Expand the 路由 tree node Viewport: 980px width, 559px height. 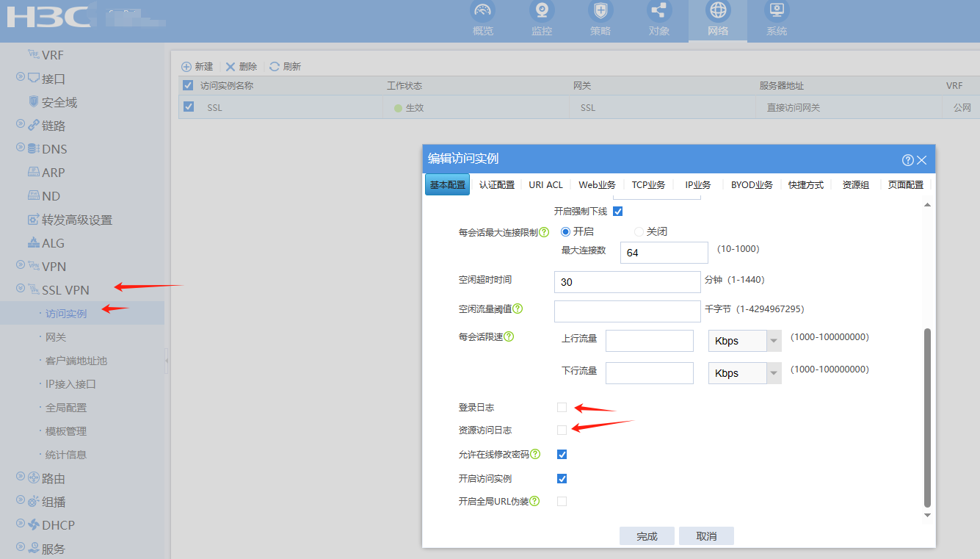tap(21, 477)
